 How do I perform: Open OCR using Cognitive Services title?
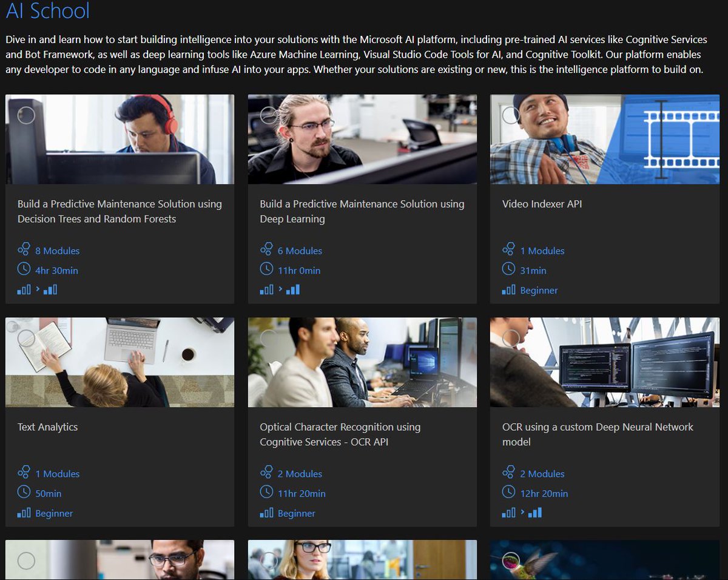click(340, 434)
